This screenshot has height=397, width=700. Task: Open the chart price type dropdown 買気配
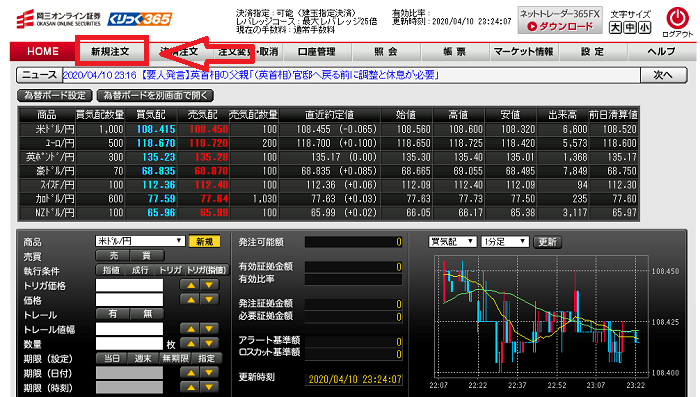[452, 242]
